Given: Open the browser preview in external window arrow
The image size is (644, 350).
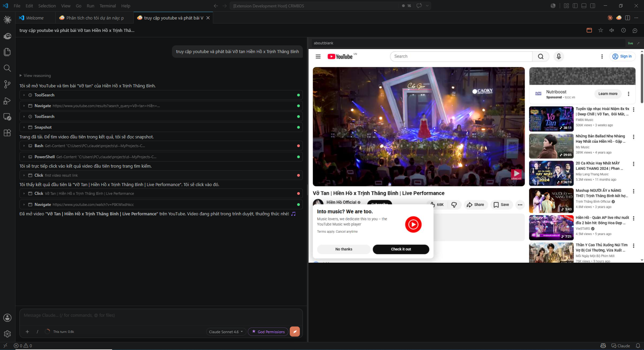Looking at the screenshot, I should coord(638,43).
